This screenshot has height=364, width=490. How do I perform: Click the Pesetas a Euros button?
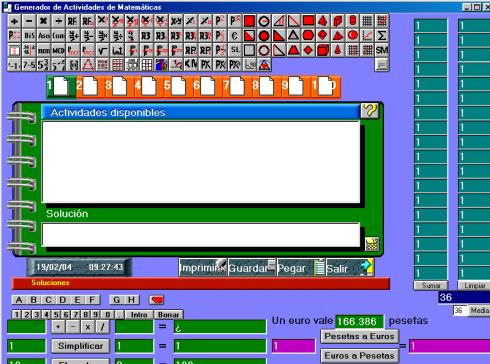(360, 336)
